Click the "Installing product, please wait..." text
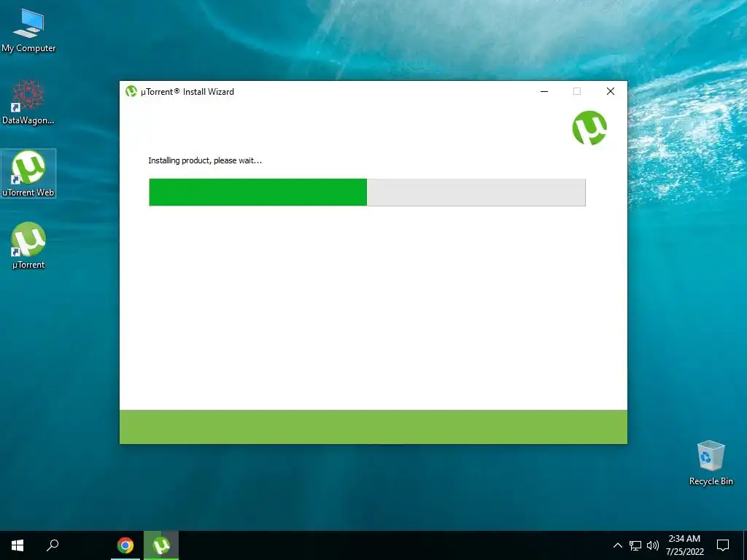The height and width of the screenshot is (560, 747). (x=205, y=160)
